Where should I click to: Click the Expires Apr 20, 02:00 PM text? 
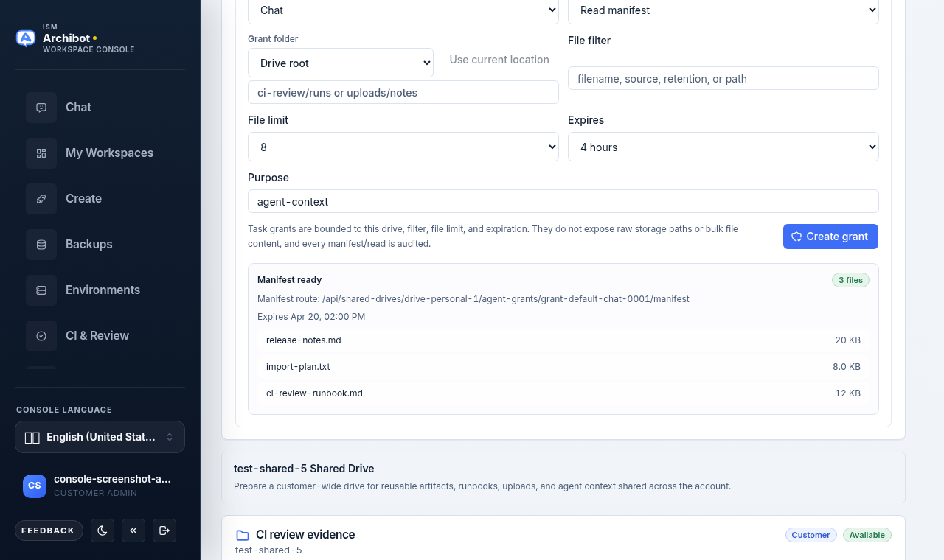pos(311,317)
